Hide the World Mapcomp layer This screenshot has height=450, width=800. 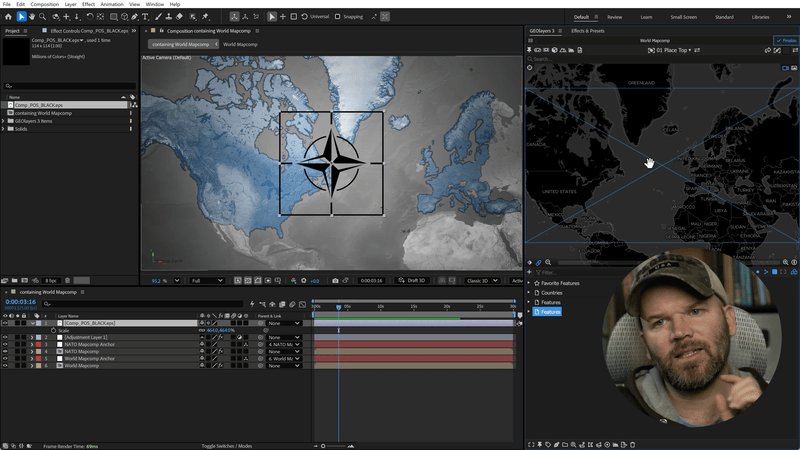pyautogui.click(x=5, y=366)
